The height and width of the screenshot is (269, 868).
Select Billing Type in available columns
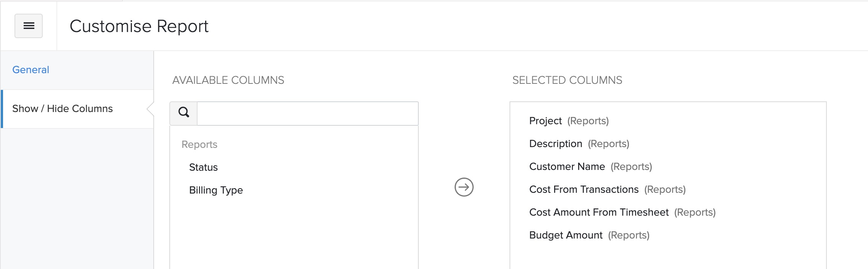(216, 190)
